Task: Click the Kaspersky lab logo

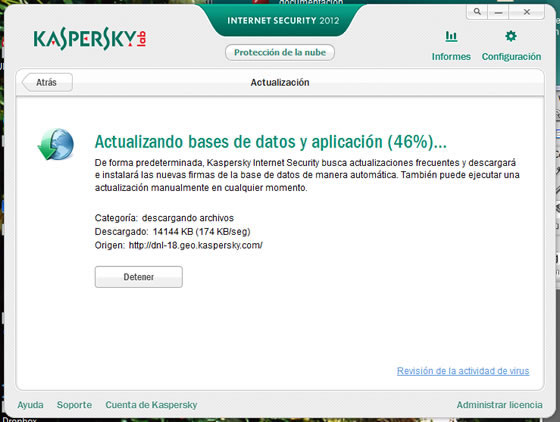Action: 90,39
